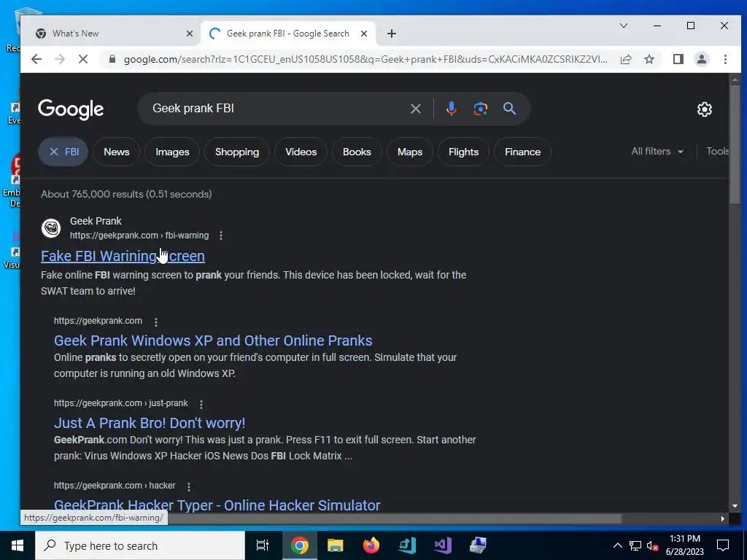Switch to Finance results

tap(522, 152)
